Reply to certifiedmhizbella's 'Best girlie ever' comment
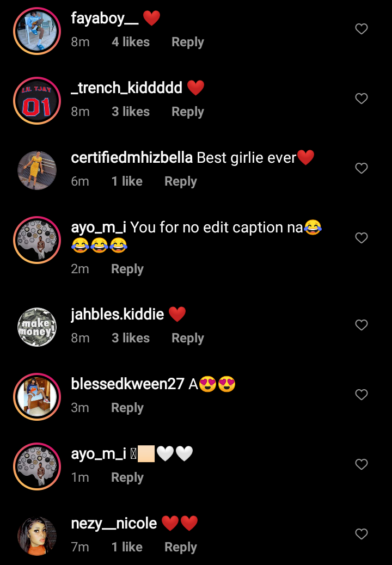Viewport: 392px width, 565px height. (x=181, y=182)
